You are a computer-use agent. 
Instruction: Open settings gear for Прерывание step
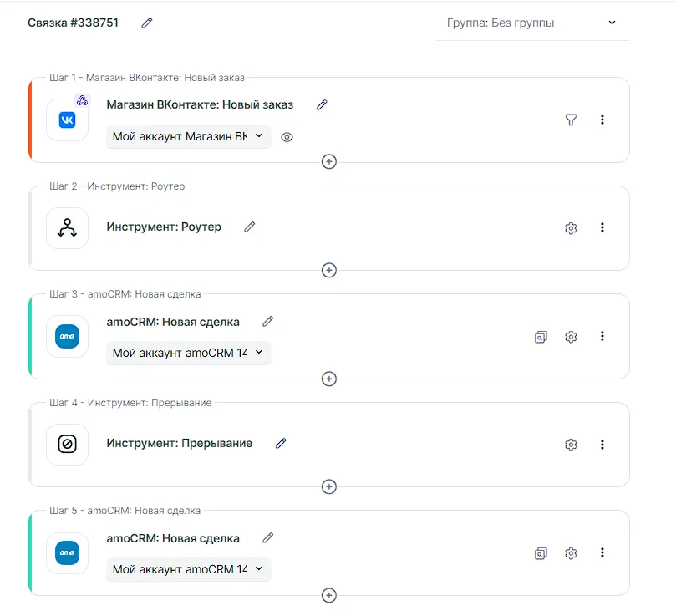pos(571,445)
